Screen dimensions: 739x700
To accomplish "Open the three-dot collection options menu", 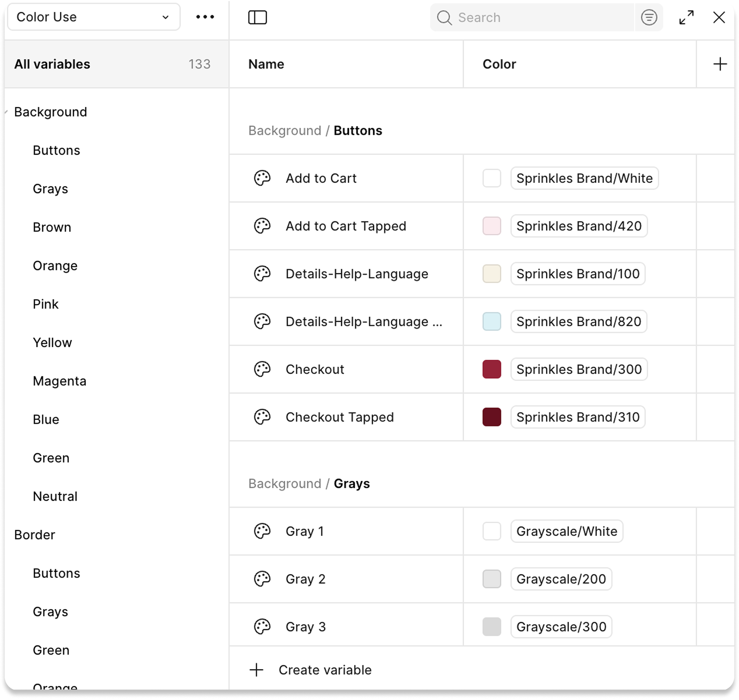I will coord(205,17).
